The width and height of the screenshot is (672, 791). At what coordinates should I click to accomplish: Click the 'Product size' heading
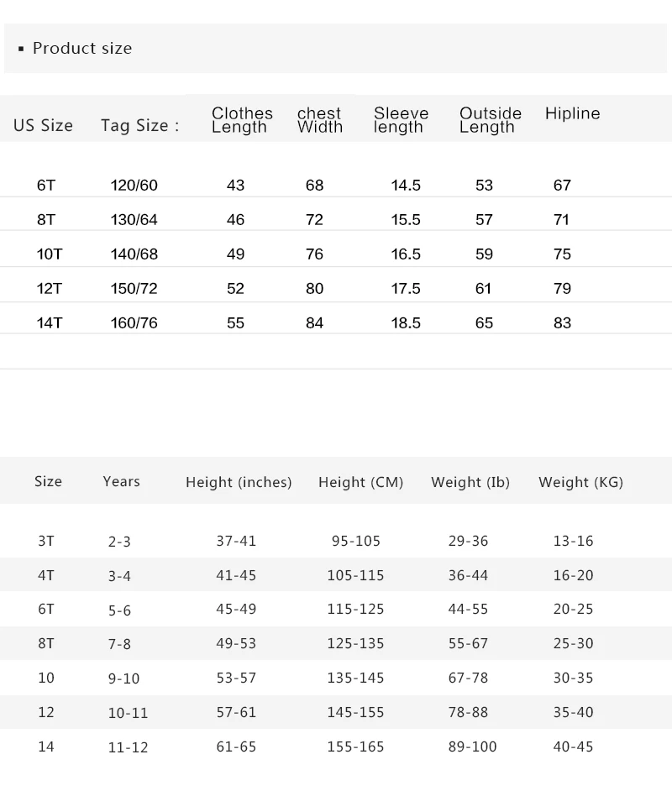click(82, 49)
